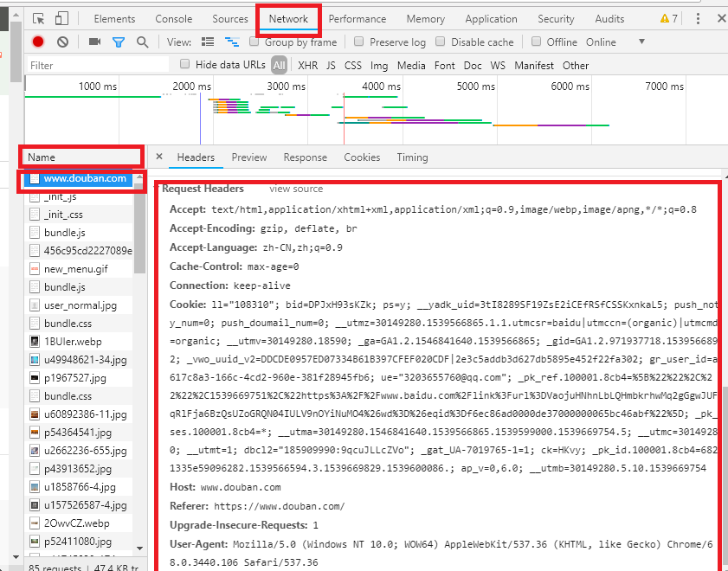Click the thumbnail icon for u157526587-4.jpg
This screenshot has width=728, height=571.
35,504
